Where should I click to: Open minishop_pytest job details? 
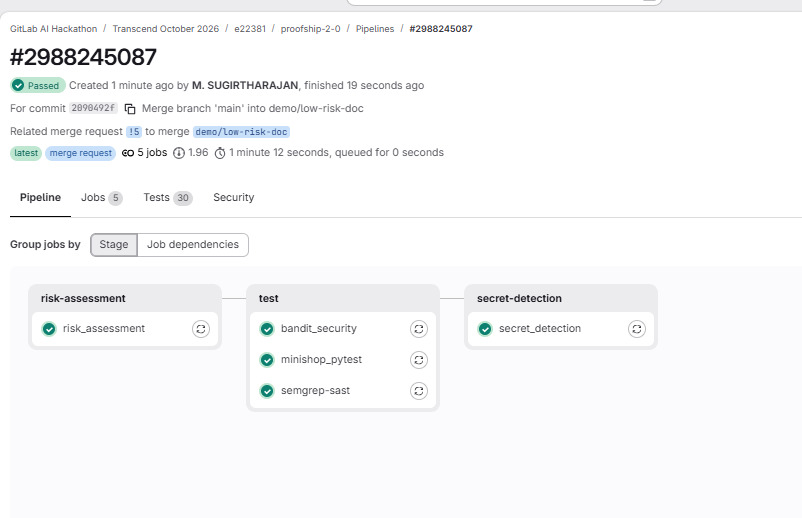(321, 360)
